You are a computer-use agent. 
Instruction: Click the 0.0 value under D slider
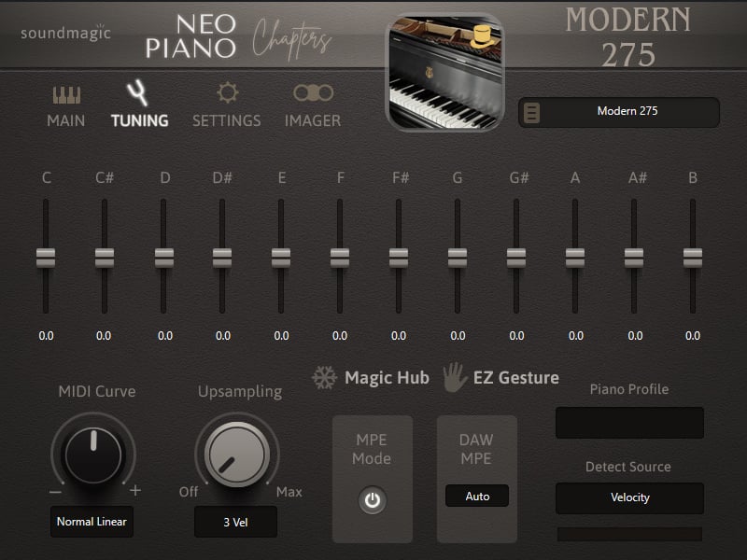click(x=165, y=336)
